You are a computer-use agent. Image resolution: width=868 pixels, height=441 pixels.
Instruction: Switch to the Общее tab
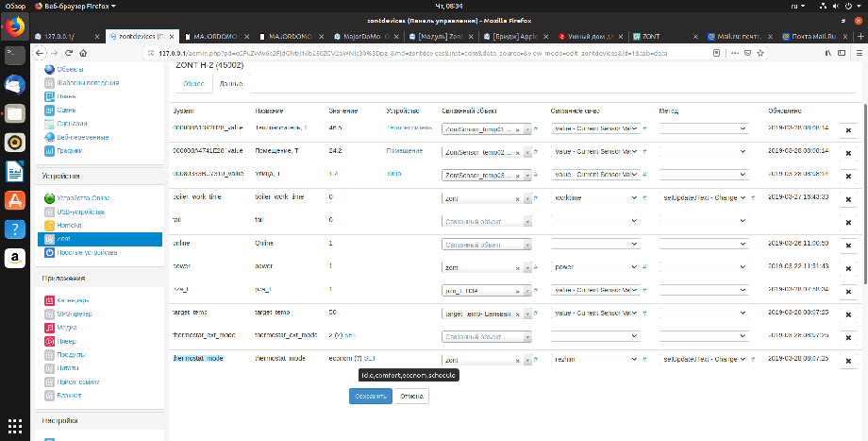click(193, 84)
